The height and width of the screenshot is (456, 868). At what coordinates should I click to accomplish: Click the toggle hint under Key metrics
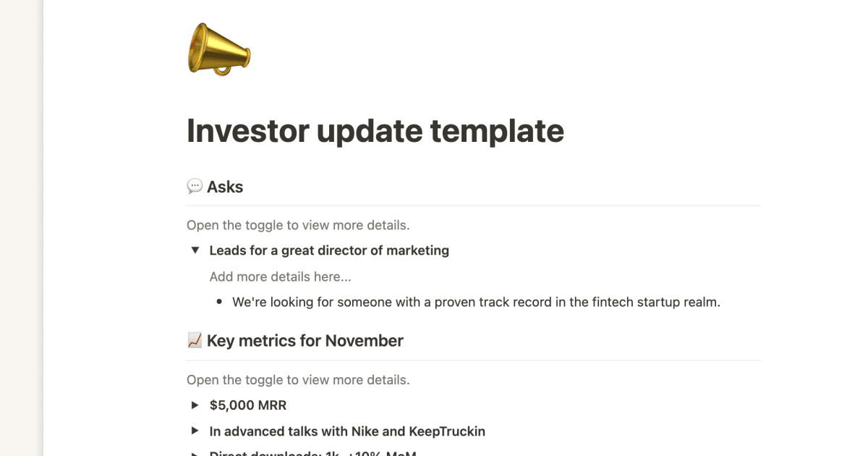[x=298, y=379]
